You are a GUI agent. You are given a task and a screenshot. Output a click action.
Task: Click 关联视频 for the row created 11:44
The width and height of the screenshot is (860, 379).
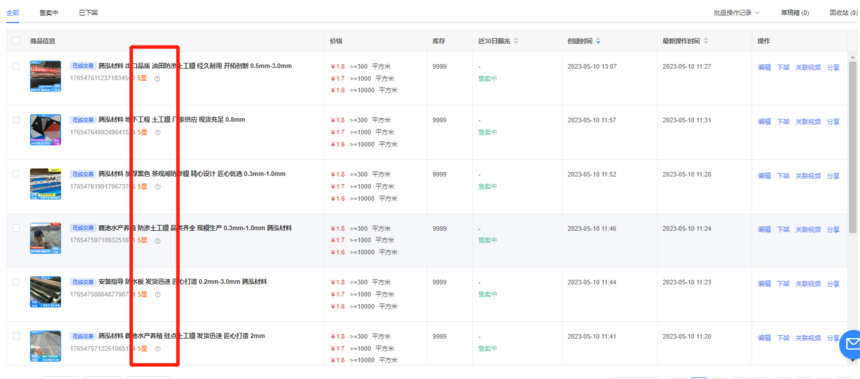pyautogui.click(x=808, y=284)
